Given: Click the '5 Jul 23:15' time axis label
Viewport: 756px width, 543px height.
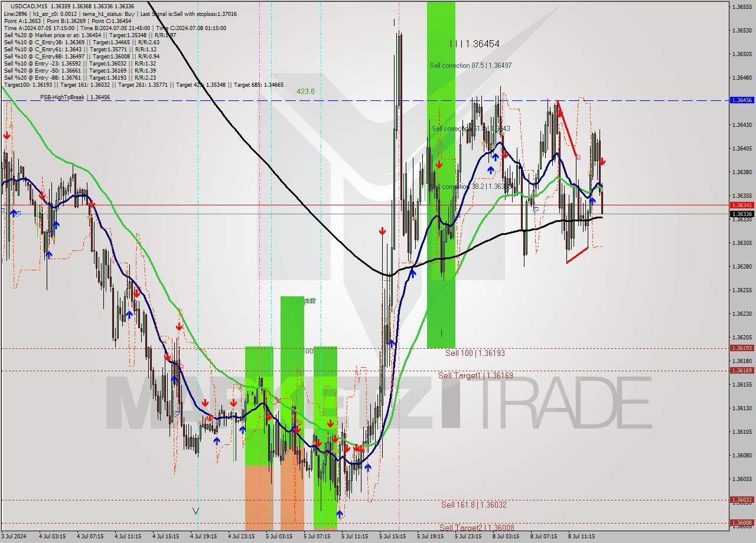Looking at the screenshot, I should tap(468, 537).
